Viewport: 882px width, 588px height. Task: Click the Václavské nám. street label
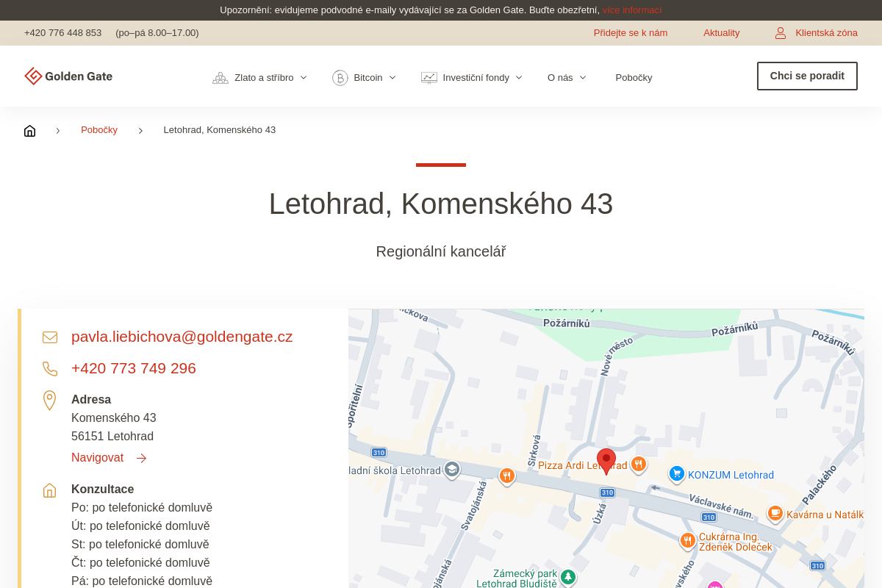click(721, 507)
